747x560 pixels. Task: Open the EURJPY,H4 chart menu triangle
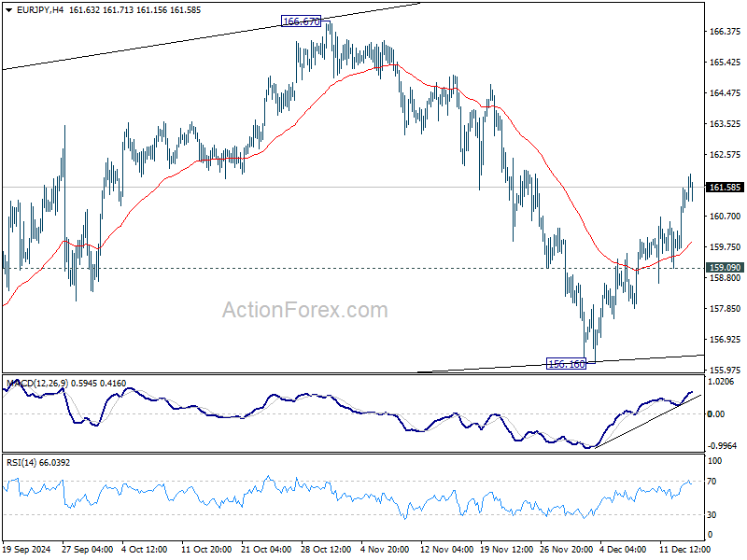(8, 10)
